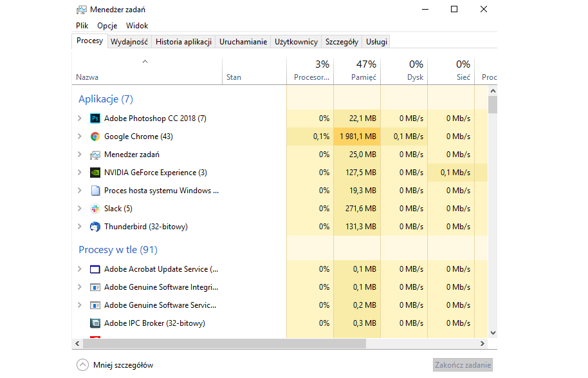Sort by Procesor usage column header

point(310,71)
